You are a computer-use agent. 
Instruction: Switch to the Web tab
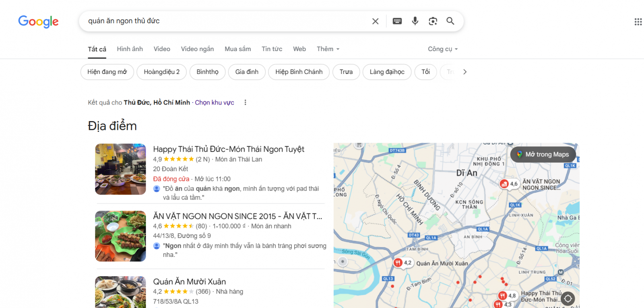click(299, 49)
